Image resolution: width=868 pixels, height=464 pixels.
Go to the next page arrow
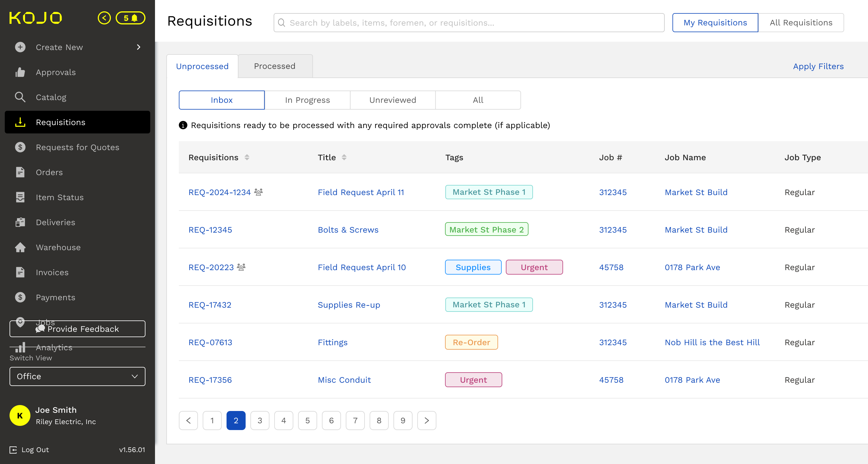point(427,421)
